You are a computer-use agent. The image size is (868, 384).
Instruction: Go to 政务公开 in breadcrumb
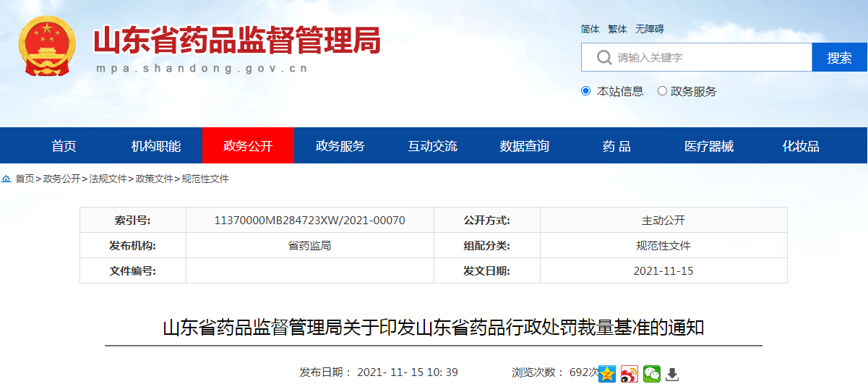coord(61,179)
